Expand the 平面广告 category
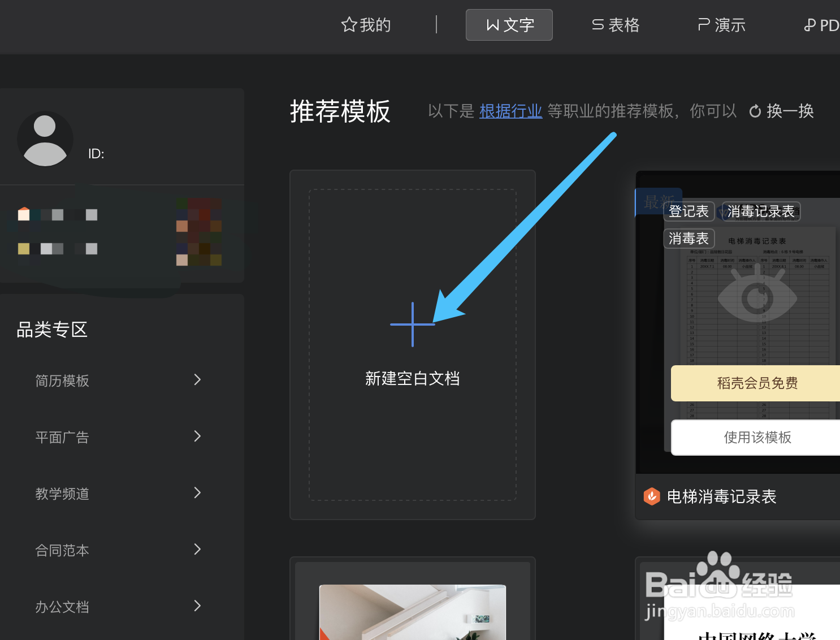This screenshot has height=640, width=840. [x=62, y=437]
